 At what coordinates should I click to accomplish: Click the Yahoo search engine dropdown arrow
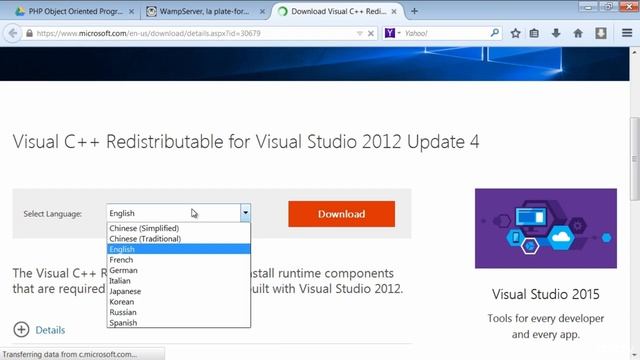click(399, 33)
